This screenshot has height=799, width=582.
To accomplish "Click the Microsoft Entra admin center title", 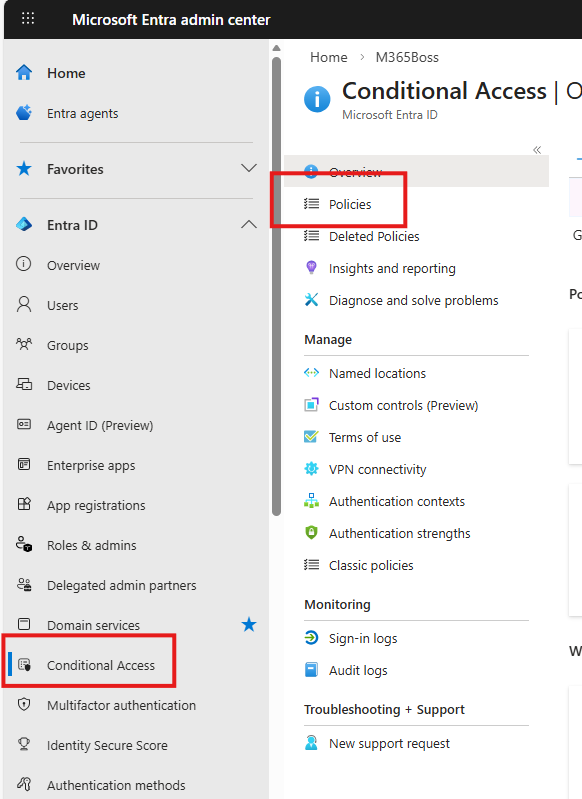I will tap(171, 19).
